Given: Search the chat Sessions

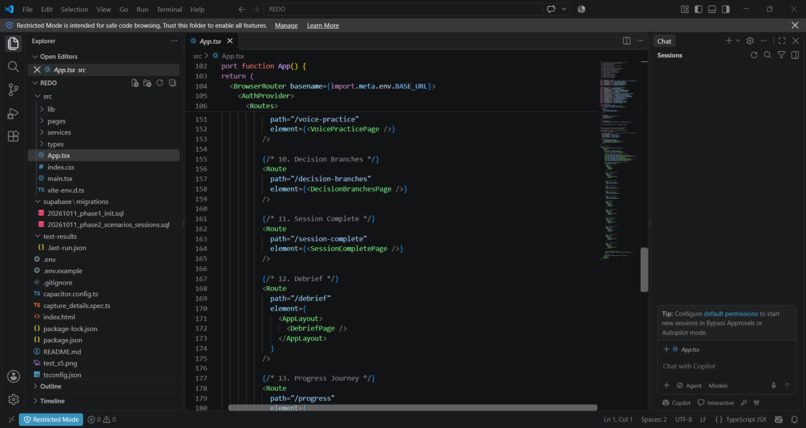Looking at the screenshot, I should (767, 55).
